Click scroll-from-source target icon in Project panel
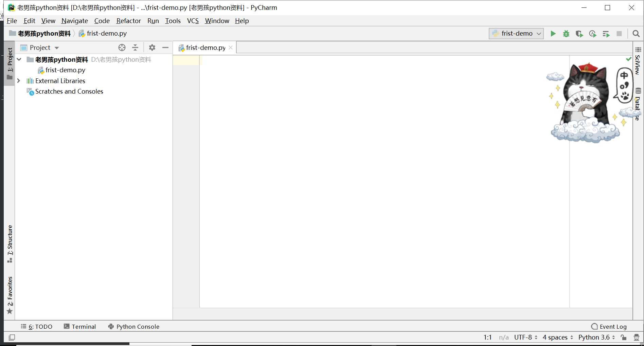 click(x=122, y=47)
